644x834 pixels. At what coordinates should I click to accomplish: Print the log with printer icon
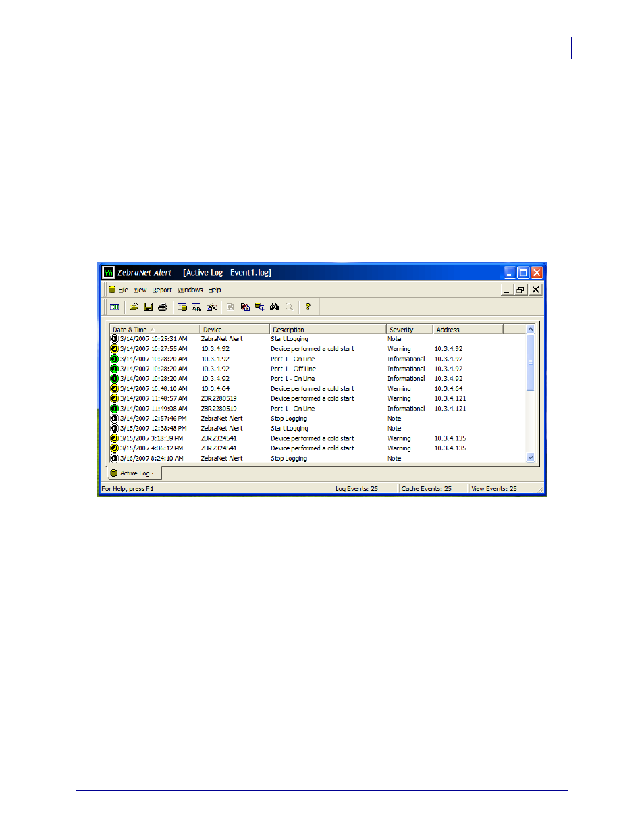(x=163, y=307)
